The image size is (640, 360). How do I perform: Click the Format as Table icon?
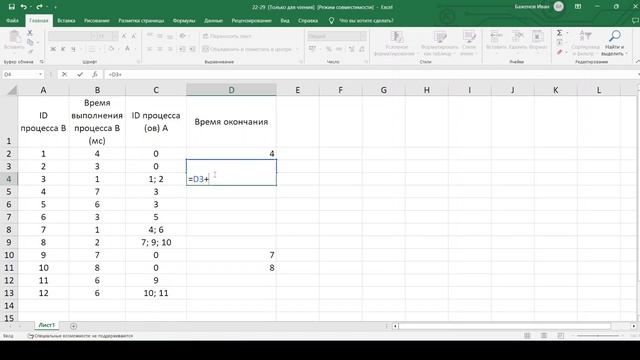(440, 38)
